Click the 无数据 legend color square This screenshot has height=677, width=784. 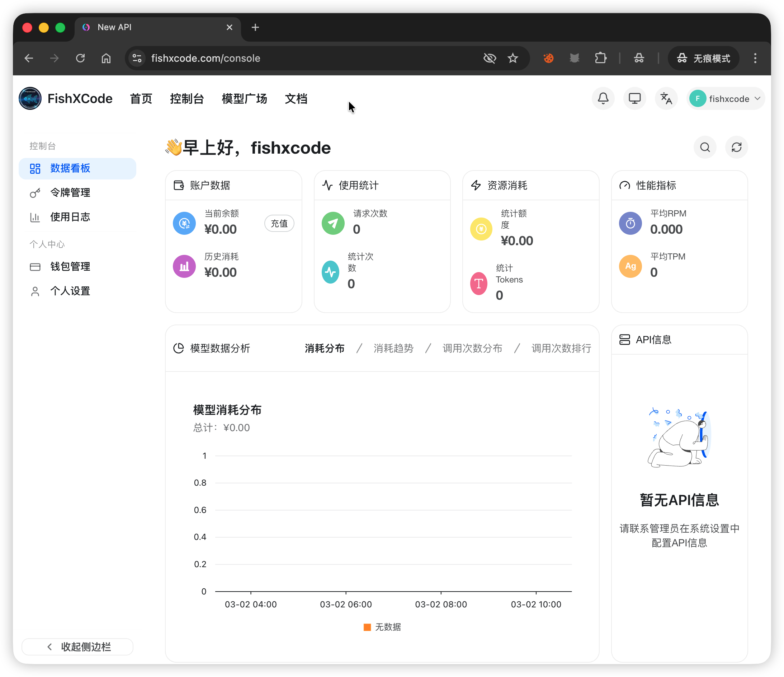367,627
